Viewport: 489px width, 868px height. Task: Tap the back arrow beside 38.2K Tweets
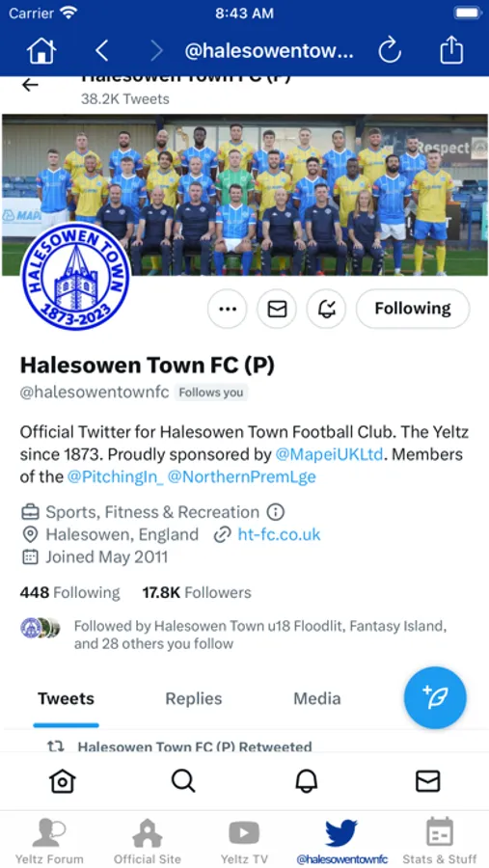point(30,85)
